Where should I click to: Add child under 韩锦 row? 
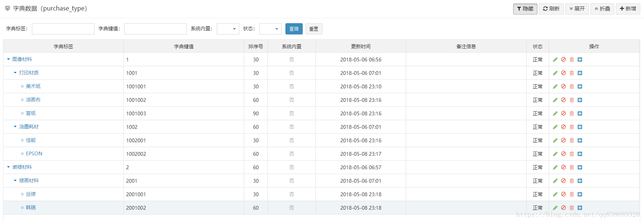tap(580, 208)
